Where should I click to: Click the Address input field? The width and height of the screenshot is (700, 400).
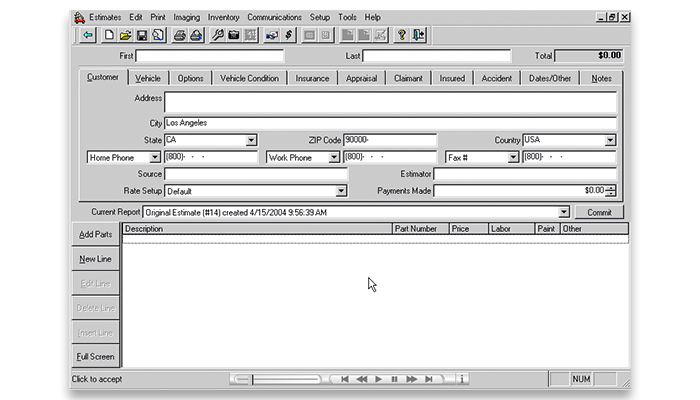click(390, 101)
